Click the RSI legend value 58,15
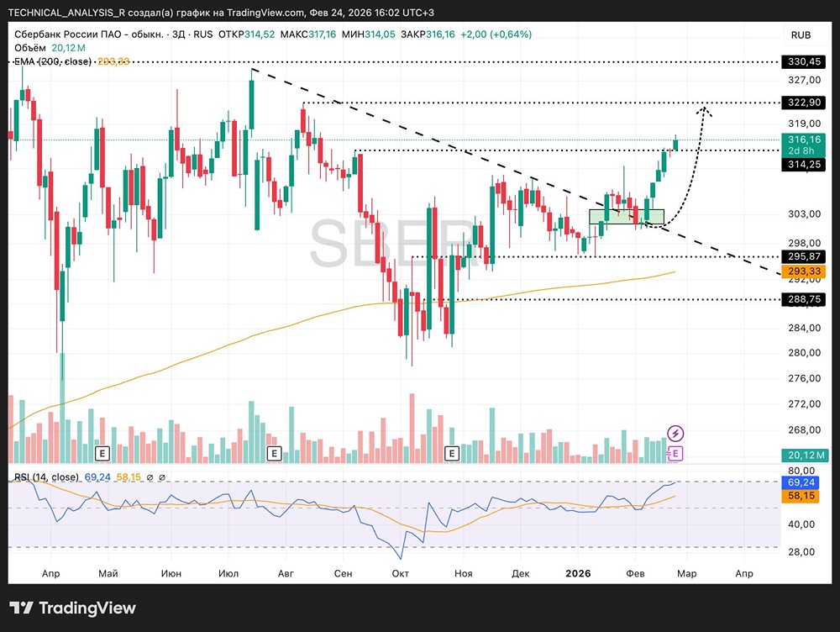The image size is (840, 632). pos(129,477)
